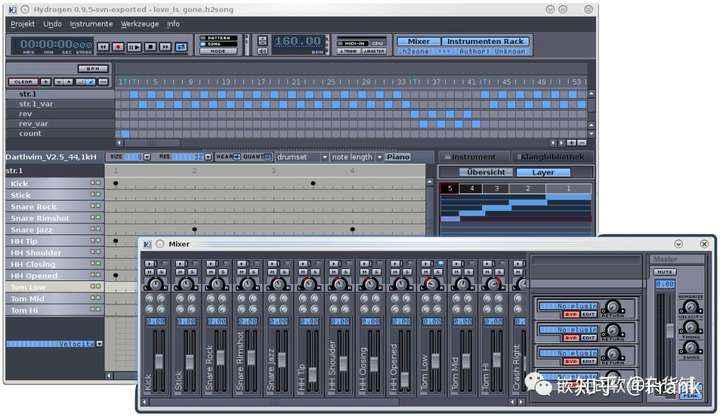Select the Layer view button
This screenshot has width=720, height=417.
(543, 172)
